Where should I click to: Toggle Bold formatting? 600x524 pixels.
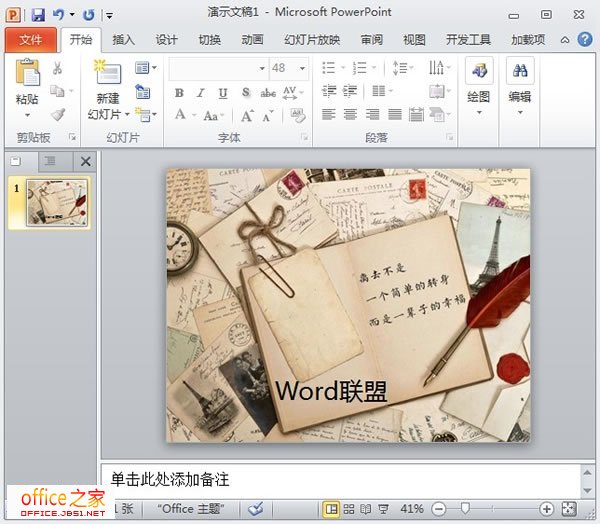coord(179,93)
